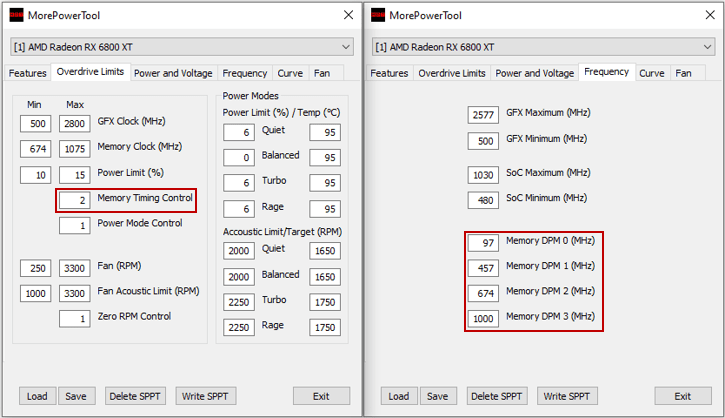Open Power and Voltage tab in right window
This screenshot has width=725, height=418.
tap(535, 73)
